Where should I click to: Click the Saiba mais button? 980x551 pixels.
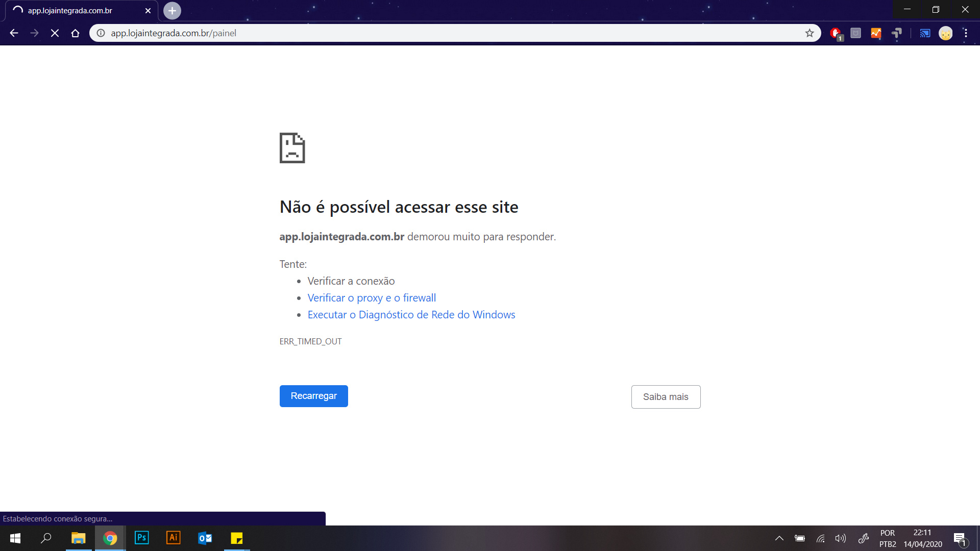click(666, 397)
